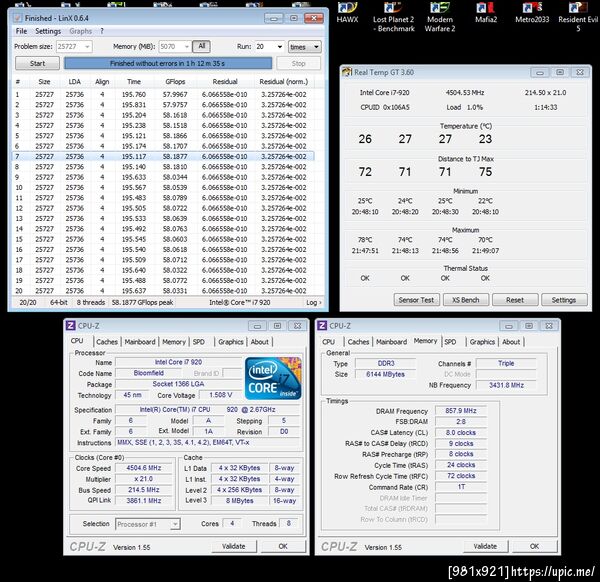Image resolution: width=600 pixels, height=582 pixels.
Task: Click the Time column header in LinX
Action: (134, 82)
